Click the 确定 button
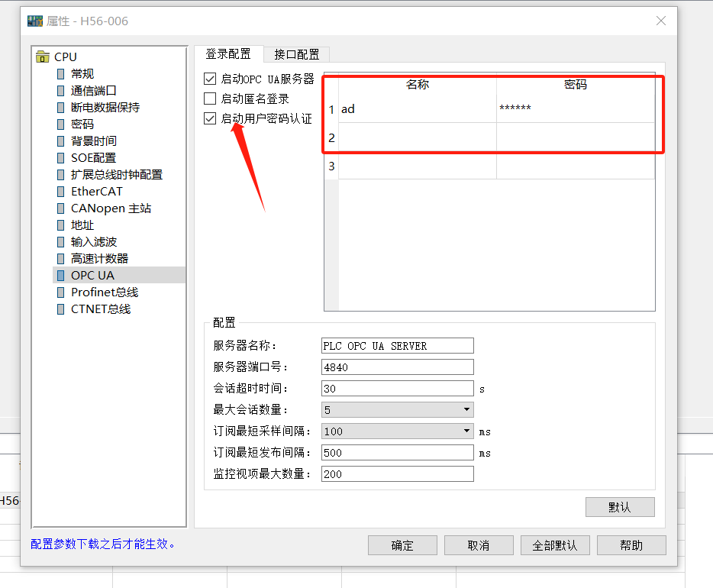Screen dimensions: 713x588 click(x=402, y=545)
